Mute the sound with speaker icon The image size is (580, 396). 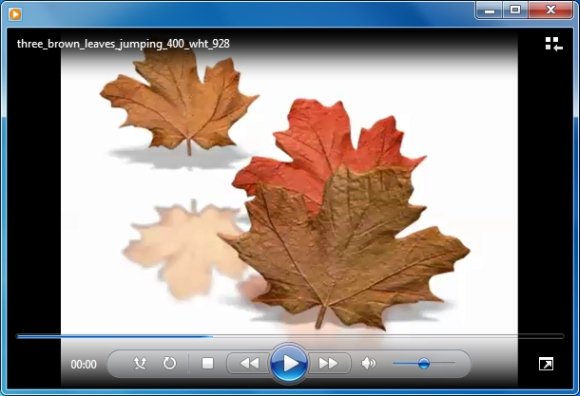(368, 364)
